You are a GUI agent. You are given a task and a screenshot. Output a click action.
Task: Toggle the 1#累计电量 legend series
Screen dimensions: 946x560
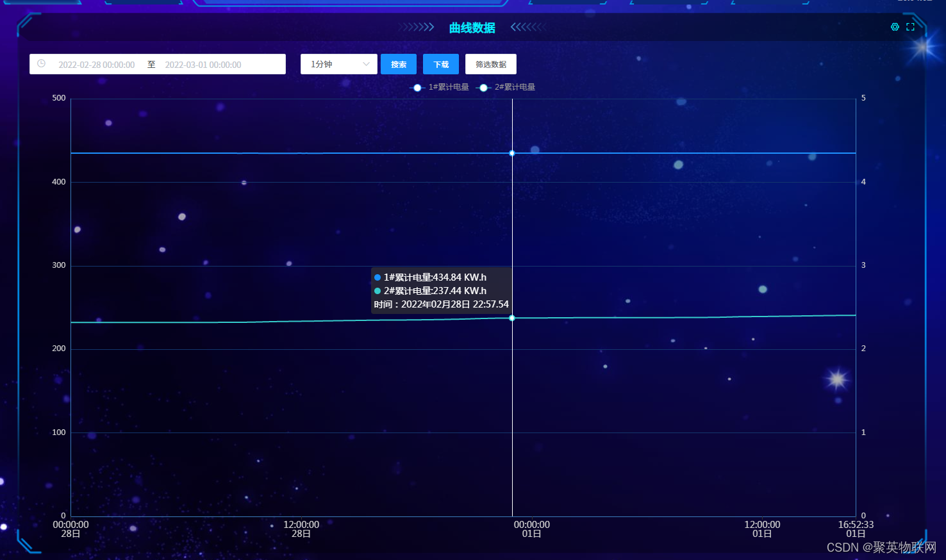tap(440, 87)
